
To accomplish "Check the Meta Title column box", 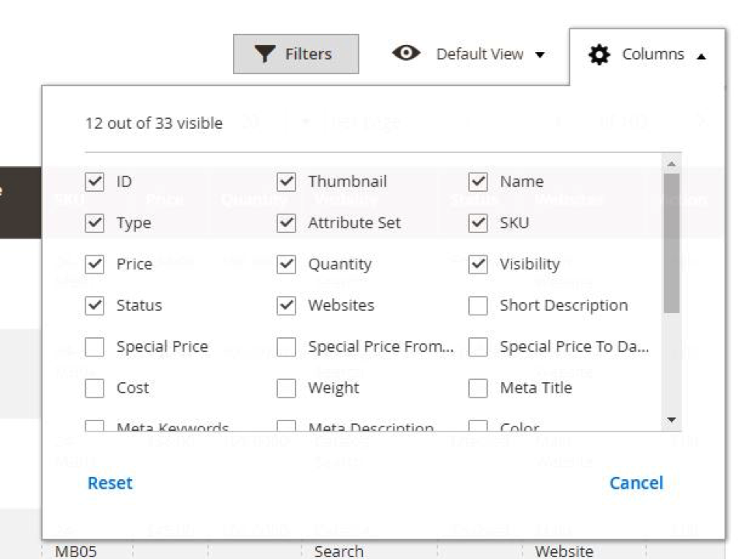I will (x=478, y=388).
